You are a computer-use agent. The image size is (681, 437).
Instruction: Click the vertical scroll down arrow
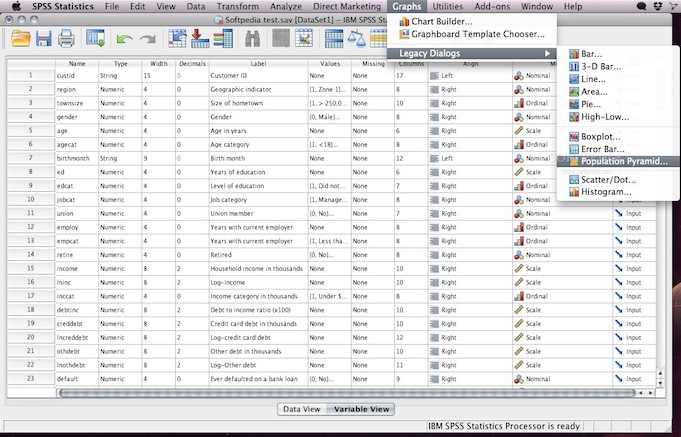coord(660,384)
